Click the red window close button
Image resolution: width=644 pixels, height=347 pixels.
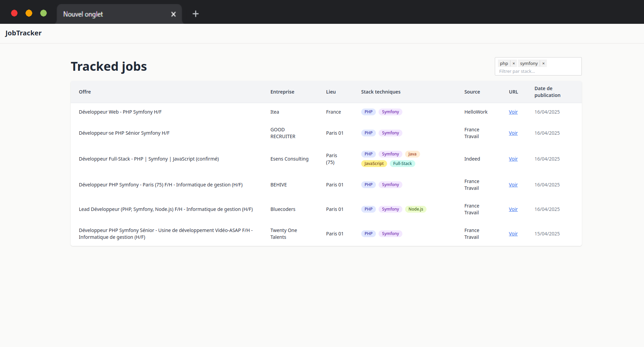14,13
